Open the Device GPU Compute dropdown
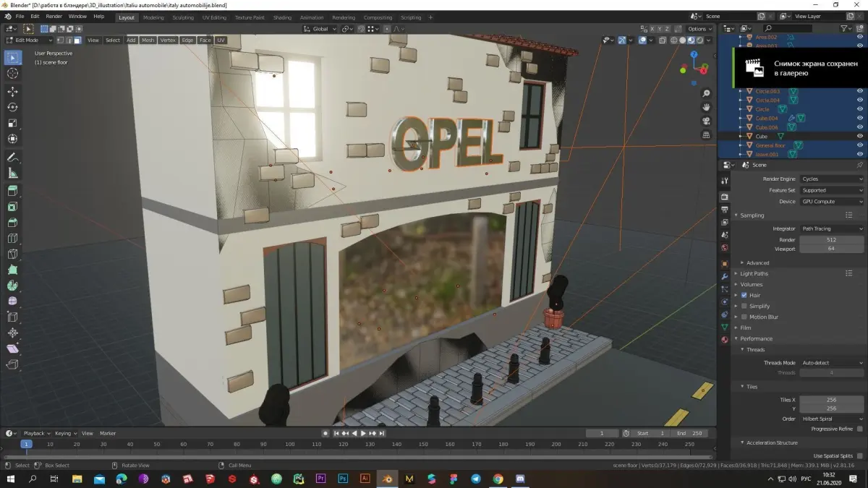Image resolution: width=868 pixels, height=488 pixels. pos(832,202)
